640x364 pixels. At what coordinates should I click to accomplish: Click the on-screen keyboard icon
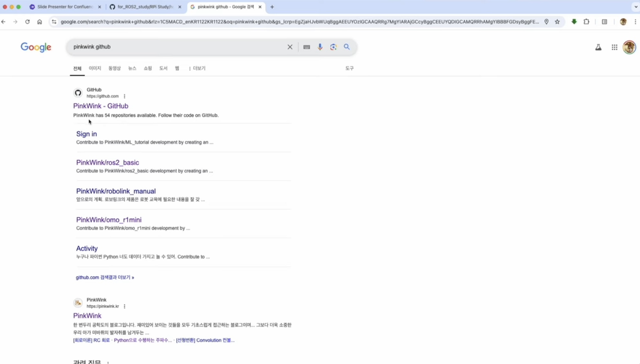(x=306, y=47)
